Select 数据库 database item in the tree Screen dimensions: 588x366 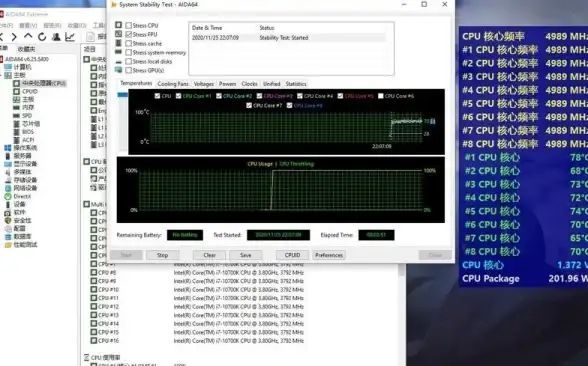[x=22, y=237]
